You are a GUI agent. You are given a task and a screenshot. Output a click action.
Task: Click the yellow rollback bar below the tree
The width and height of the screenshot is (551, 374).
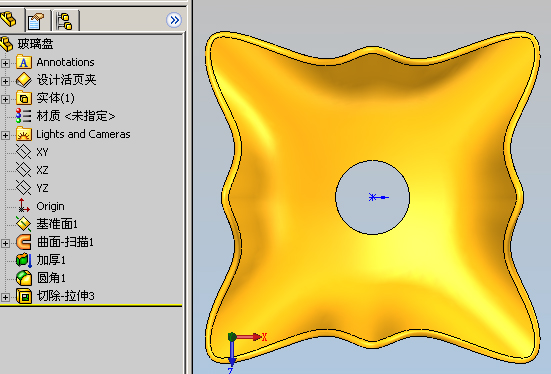pyautogui.click(x=91, y=305)
